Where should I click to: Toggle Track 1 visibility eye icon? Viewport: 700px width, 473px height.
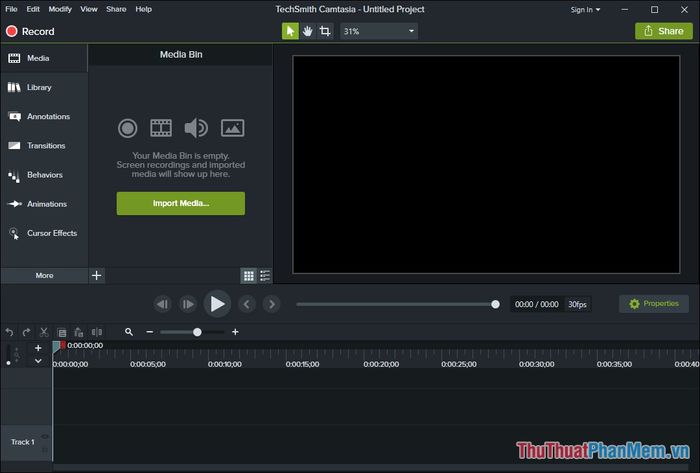45,436
